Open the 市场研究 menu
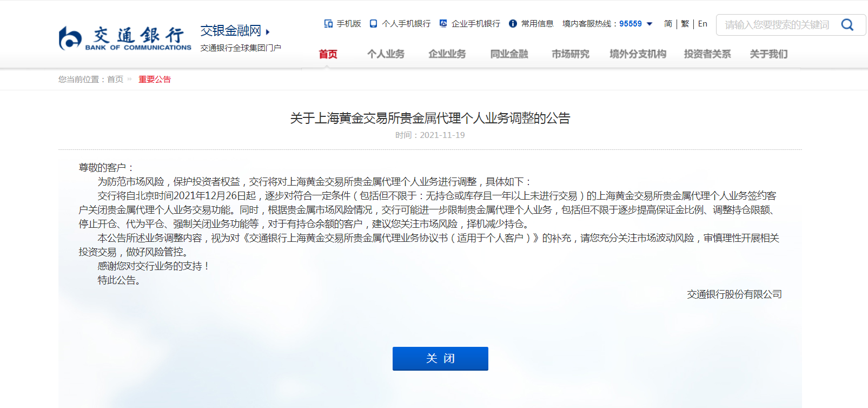Viewport: 868px width, 408px height. pyautogui.click(x=571, y=54)
